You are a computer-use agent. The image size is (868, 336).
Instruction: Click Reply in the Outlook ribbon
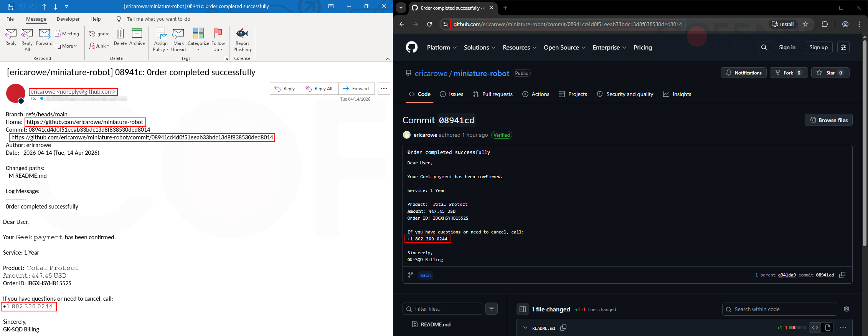[x=11, y=37]
